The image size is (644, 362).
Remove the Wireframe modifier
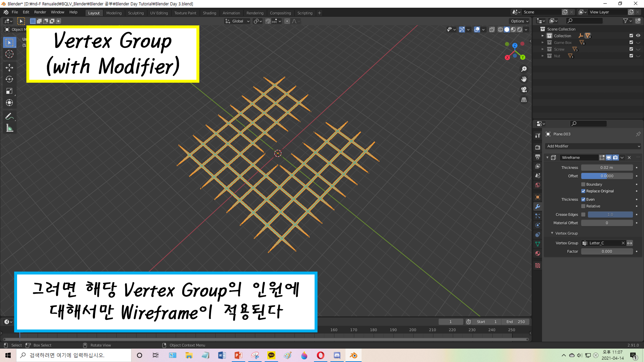629,158
